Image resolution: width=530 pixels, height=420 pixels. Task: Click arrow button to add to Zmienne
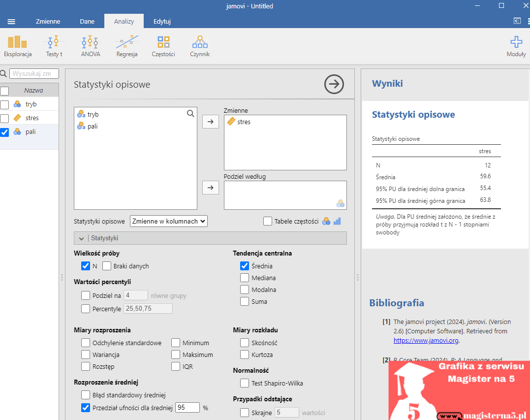click(211, 122)
